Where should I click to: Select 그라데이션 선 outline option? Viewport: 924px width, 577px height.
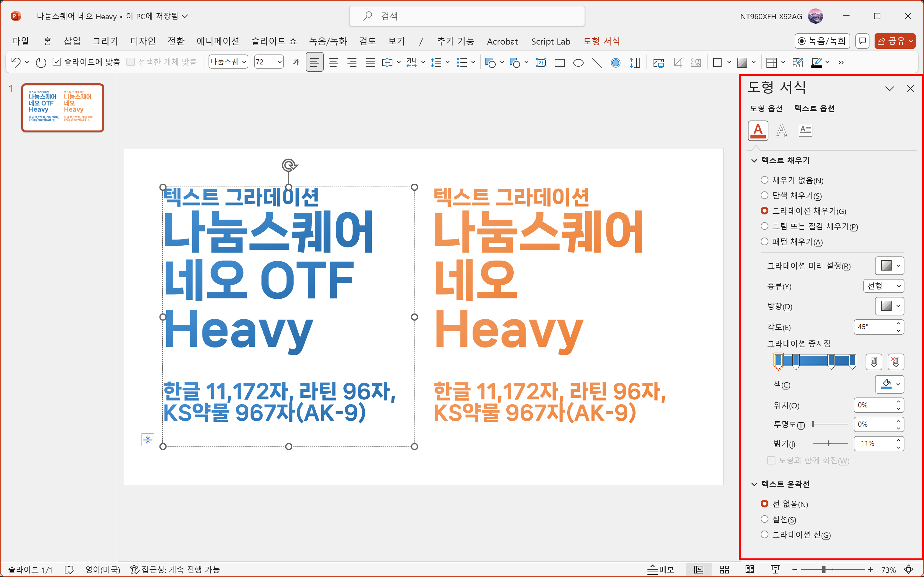(x=765, y=535)
